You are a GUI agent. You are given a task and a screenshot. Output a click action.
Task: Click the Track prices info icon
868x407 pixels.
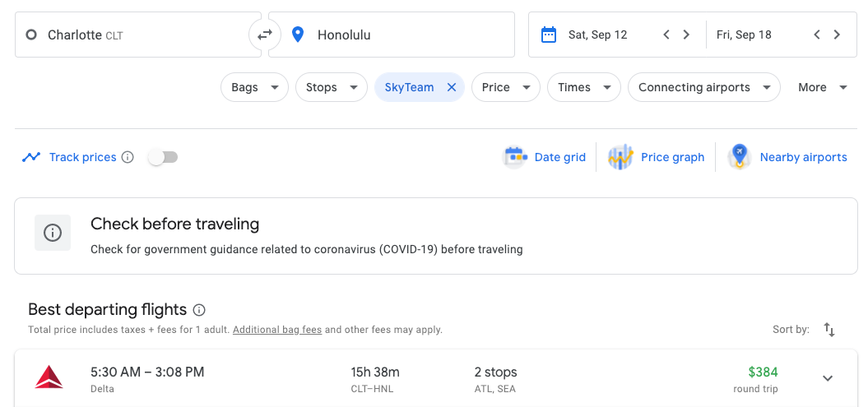coord(128,157)
